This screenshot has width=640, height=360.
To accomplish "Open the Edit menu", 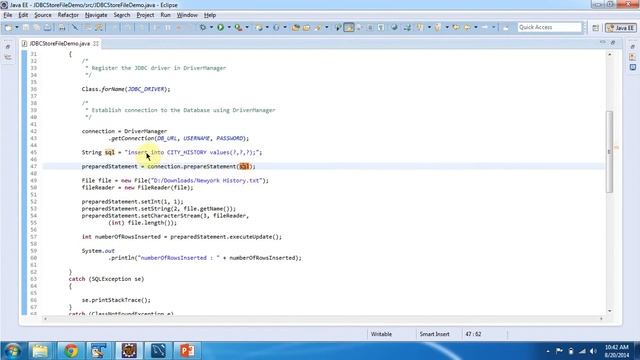I will 23,15.
